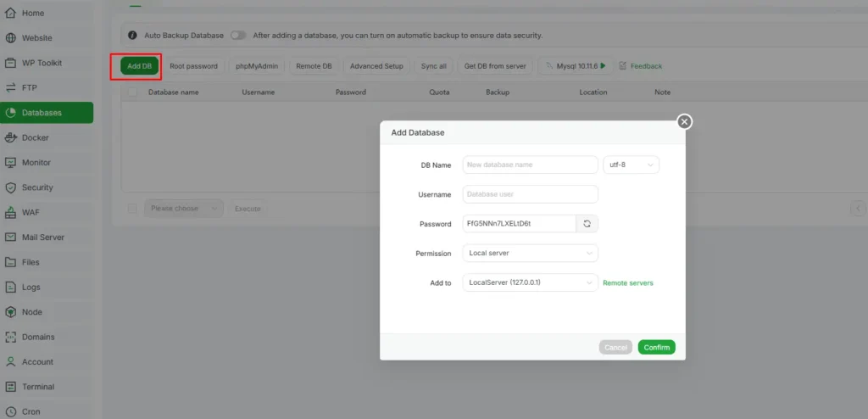Click the Terminal icon in sidebar
Viewport: 868px width, 419px height.
pyautogui.click(x=11, y=387)
